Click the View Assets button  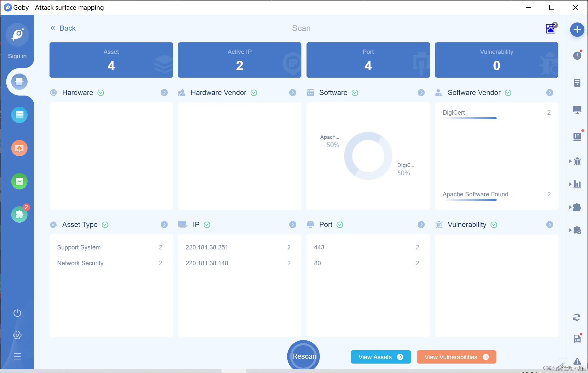click(381, 357)
